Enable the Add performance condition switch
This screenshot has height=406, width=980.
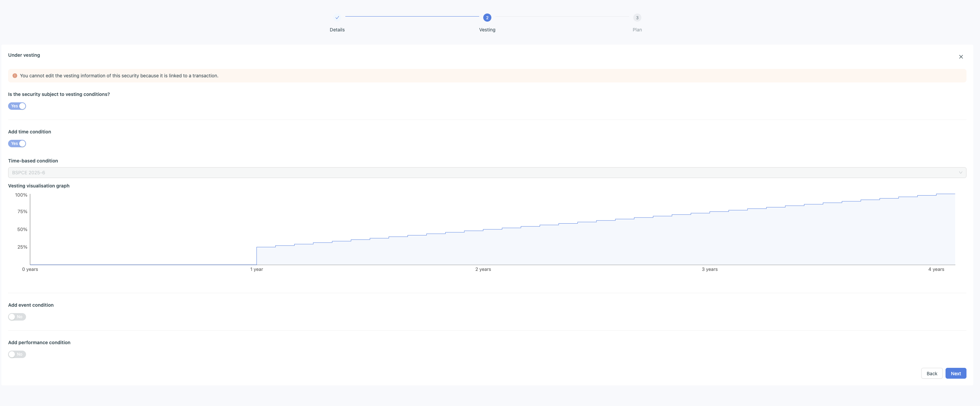pyautogui.click(x=17, y=354)
